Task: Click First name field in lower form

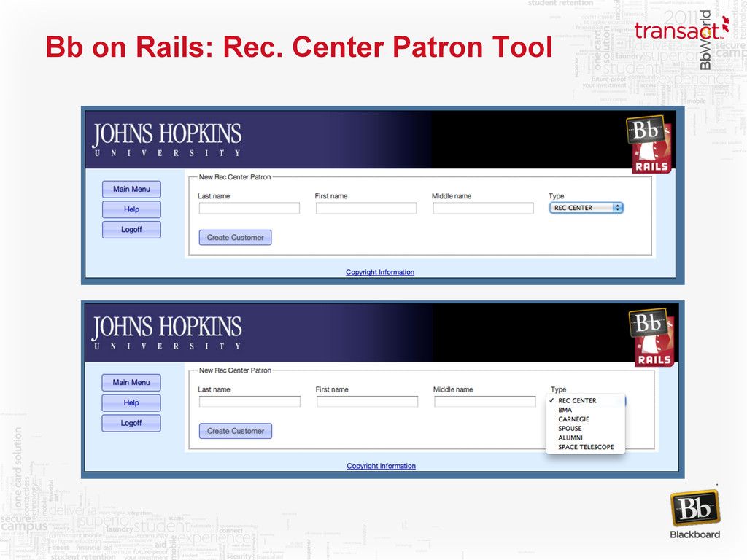Action: 368,402
